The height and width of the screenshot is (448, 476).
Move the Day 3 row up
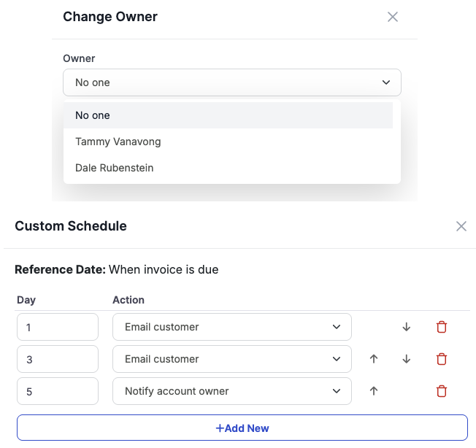pyautogui.click(x=374, y=359)
